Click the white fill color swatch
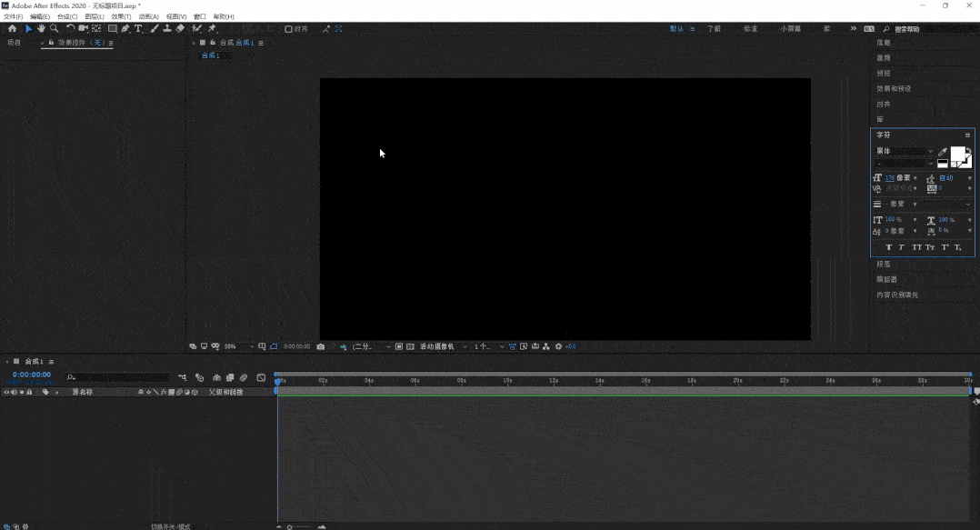 pyautogui.click(x=957, y=154)
